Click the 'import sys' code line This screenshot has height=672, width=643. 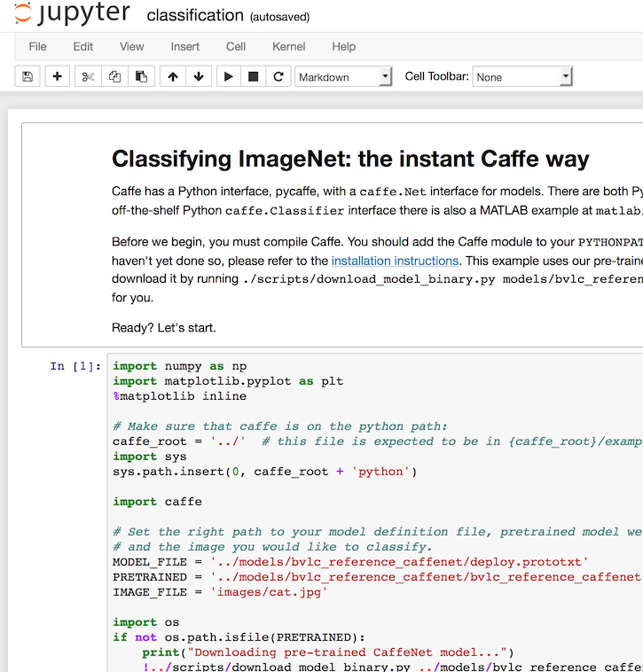coord(150,457)
